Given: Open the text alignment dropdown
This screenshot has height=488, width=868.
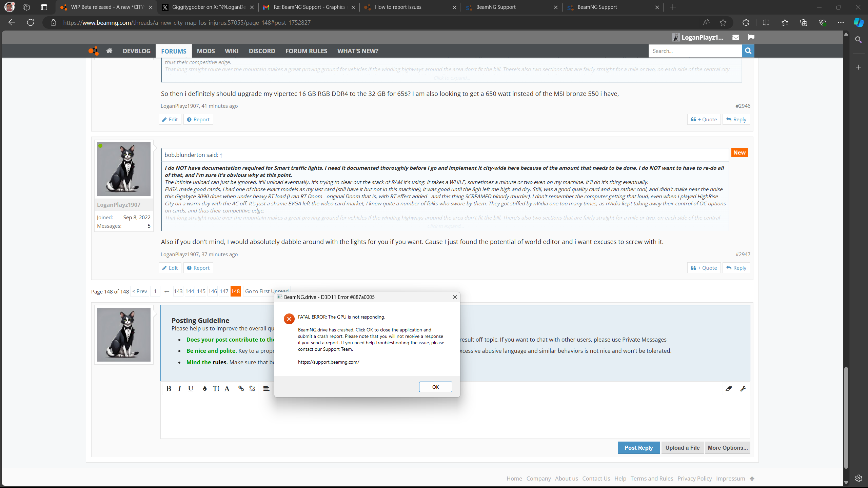Looking at the screenshot, I should (x=266, y=388).
